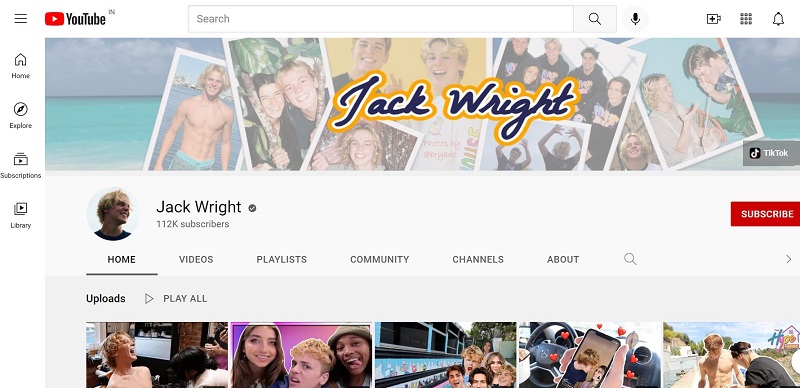This screenshot has width=800, height=388.
Task: Open the hamburger guide menu
Action: click(x=20, y=19)
